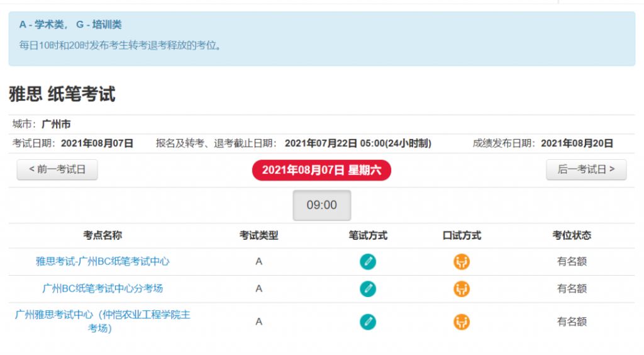The height and width of the screenshot is (355, 644).
Task: Open the 广州雅思考试中心 (仲恺农业工程学院主考场) link
Action: click(103, 321)
